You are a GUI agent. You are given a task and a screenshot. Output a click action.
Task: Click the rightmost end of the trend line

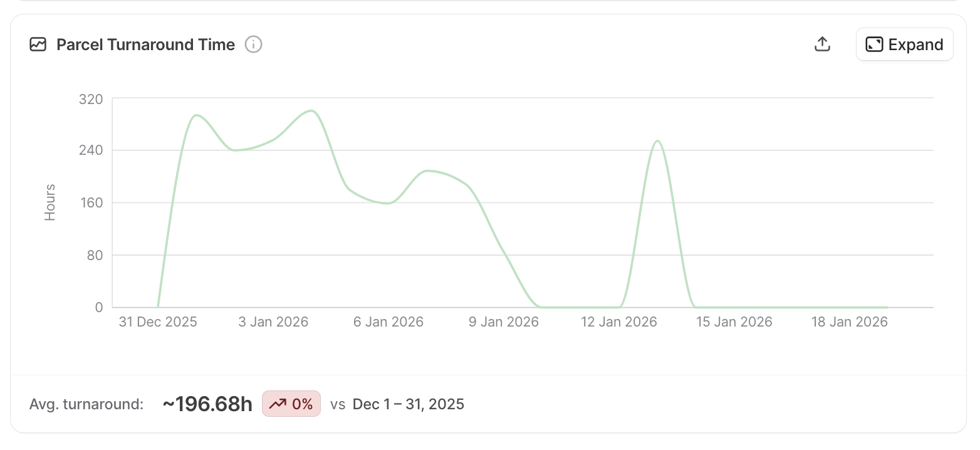pyautogui.click(x=887, y=307)
